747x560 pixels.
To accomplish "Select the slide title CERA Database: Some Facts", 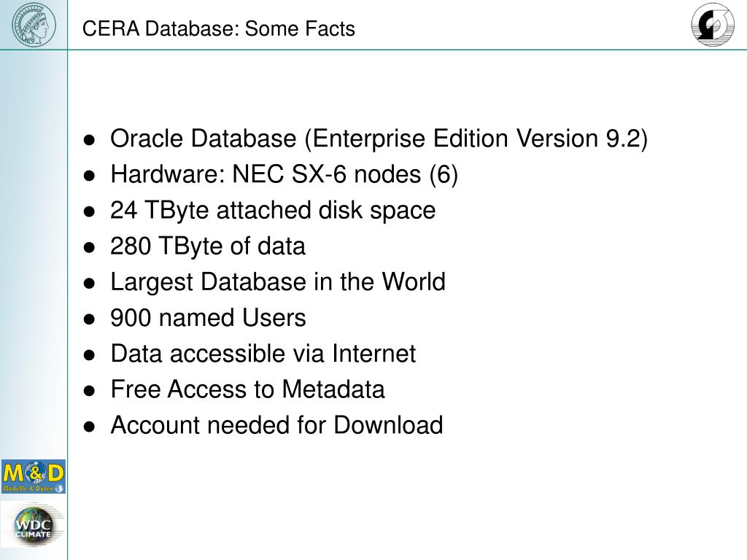I will point(219,28).
